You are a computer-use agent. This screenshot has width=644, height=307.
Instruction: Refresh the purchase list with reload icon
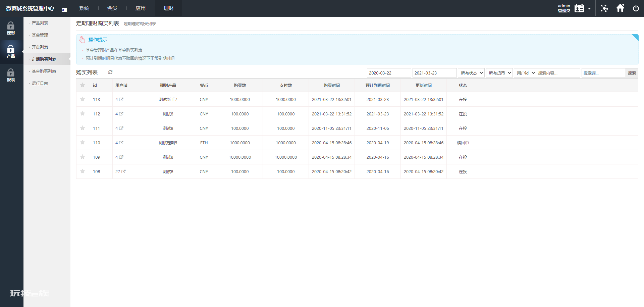(x=110, y=72)
